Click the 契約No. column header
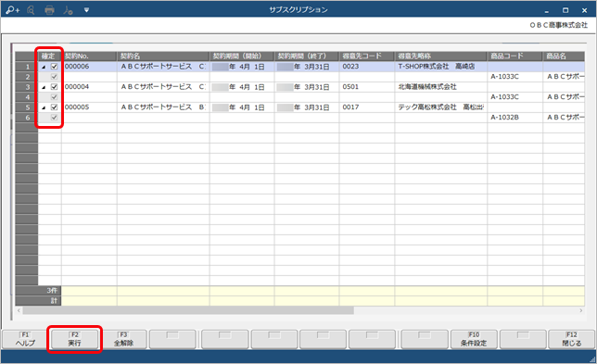 (89, 56)
